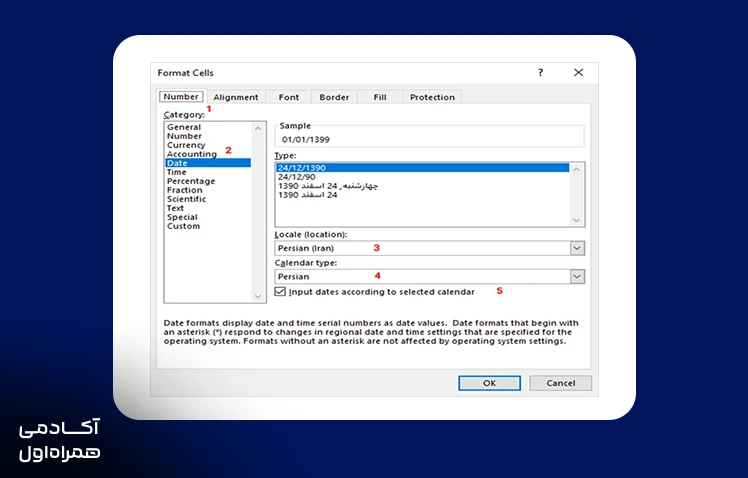748x478 pixels.
Task: Select Currency in the Category list
Action: pyautogui.click(x=186, y=145)
